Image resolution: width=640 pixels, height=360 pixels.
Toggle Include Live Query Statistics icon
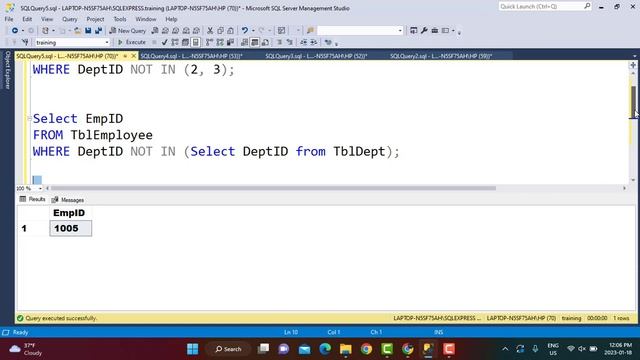coord(220,42)
